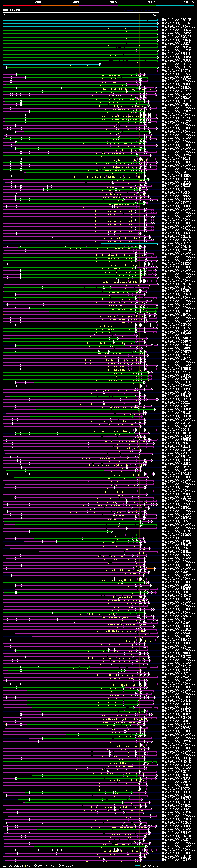197x868 pixels.
Task: Click label UniRef100_A9RTY4
Action: coord(177,67)
